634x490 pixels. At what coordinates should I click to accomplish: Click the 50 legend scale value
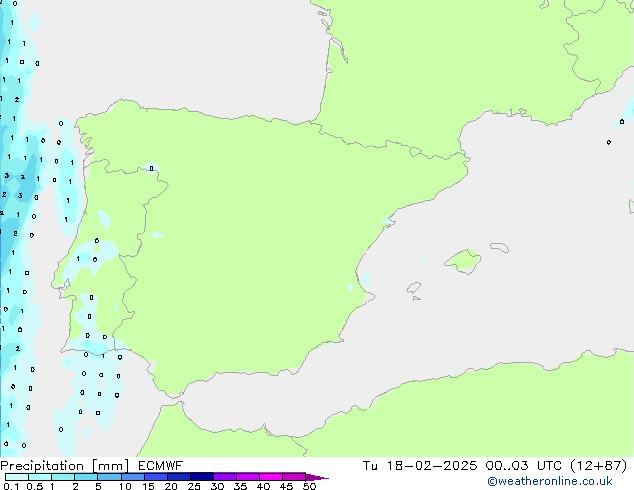click(309, 486)
